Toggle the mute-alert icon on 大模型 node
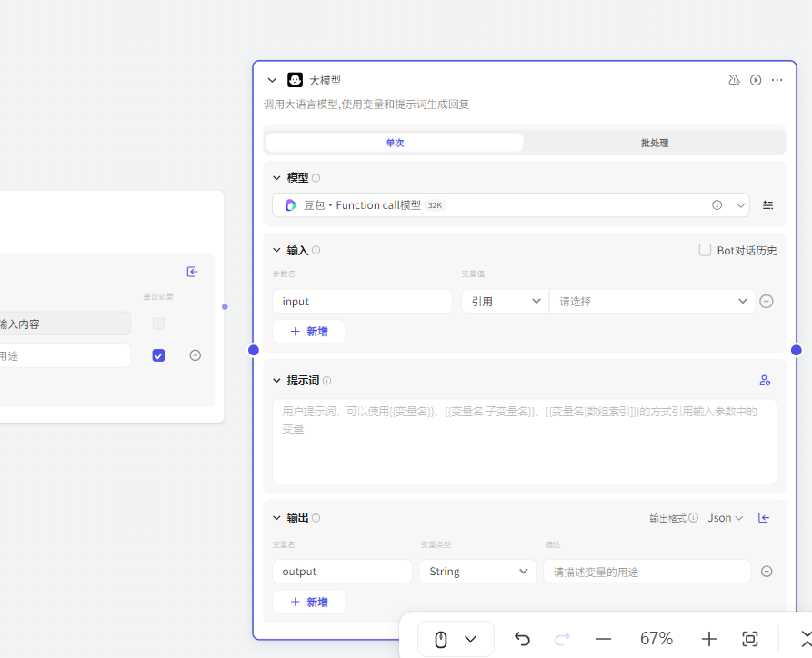The image size is (812, 658). (x=734, y=80)
